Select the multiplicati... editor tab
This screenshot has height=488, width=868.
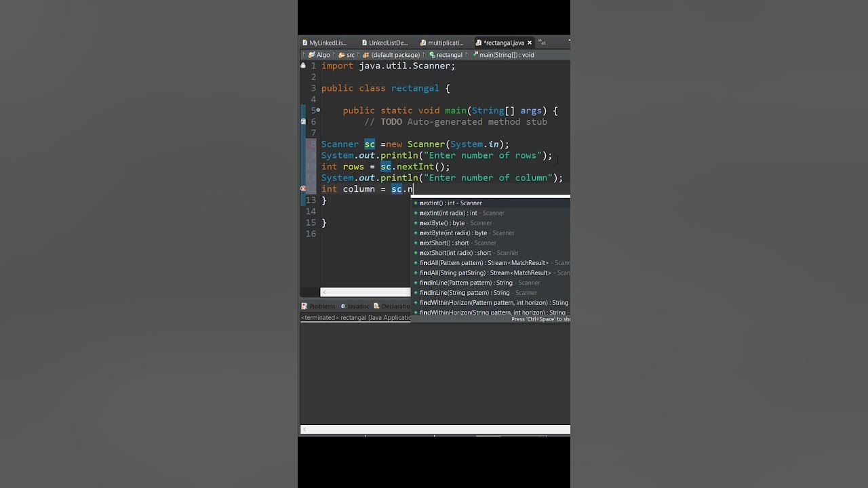click(441, 43)
